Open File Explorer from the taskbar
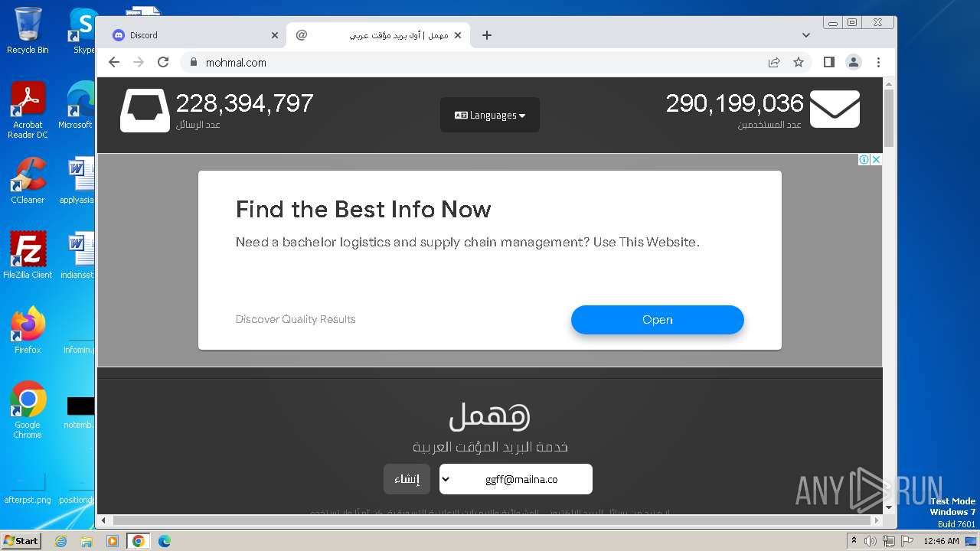 point(87,541)
